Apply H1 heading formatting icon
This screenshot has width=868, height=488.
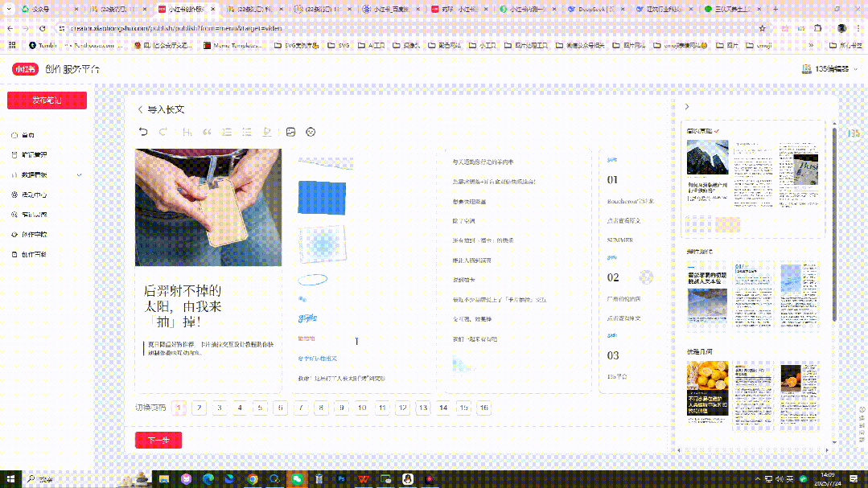point(187,133)
